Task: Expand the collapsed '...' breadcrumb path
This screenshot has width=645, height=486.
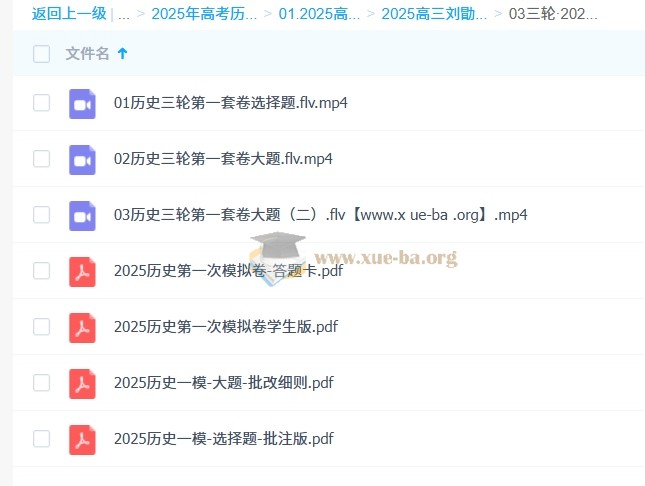Action: (x=124, y=14)
